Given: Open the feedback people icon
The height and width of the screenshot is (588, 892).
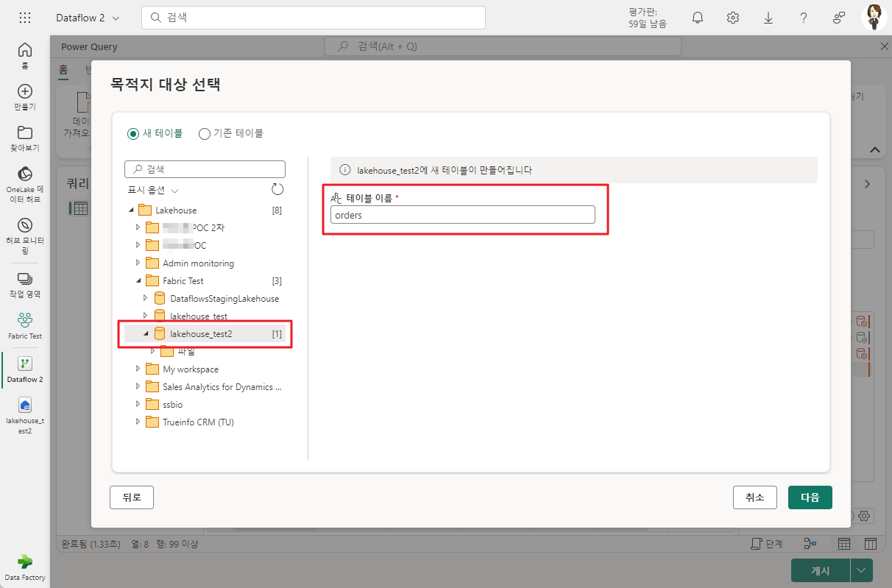Looking at the screenshot, I should pos(839,18).
